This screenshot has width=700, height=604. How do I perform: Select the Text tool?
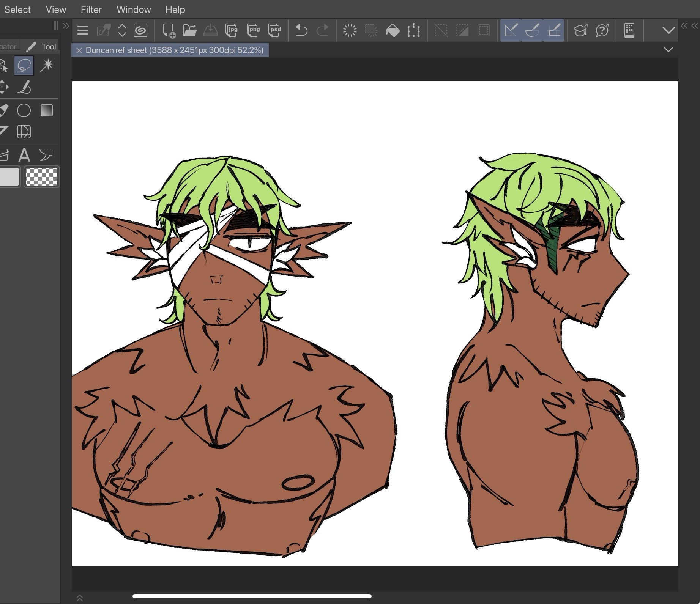[24, 155]
